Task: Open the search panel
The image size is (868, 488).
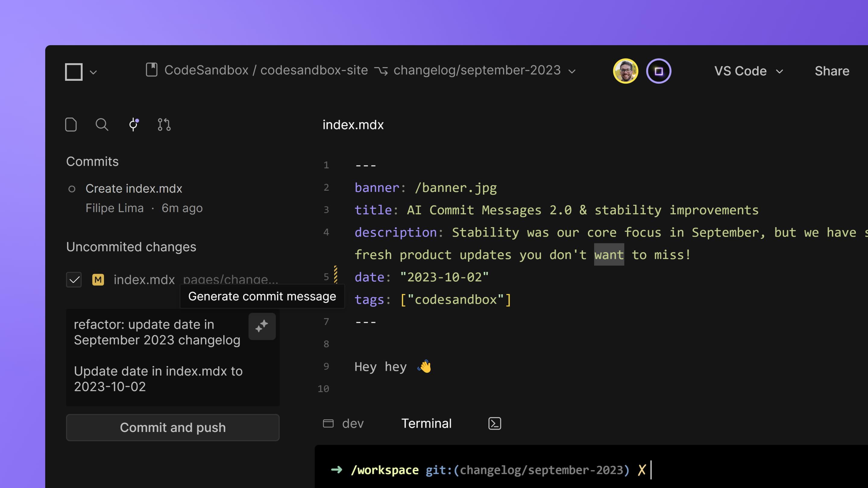Action: [x=102, y=125]
